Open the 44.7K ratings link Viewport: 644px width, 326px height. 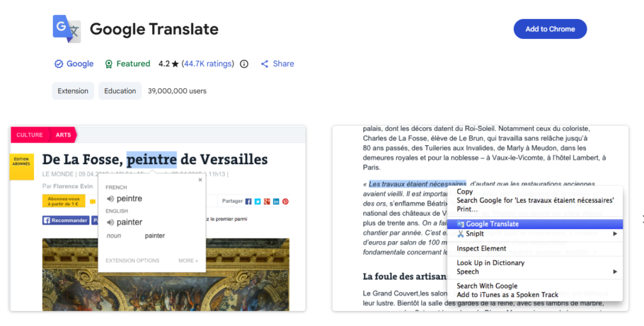pos(208,64)
